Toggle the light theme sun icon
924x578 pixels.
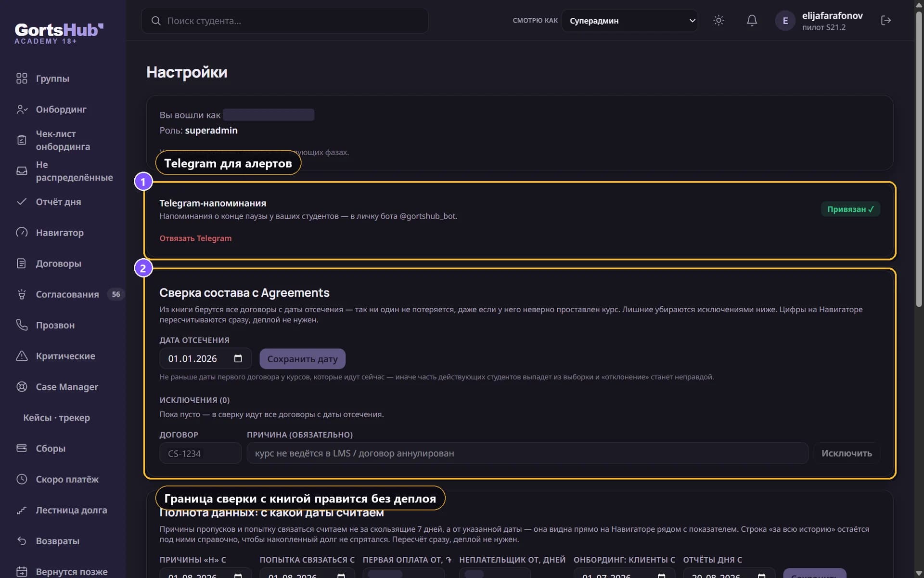[719, 20]
